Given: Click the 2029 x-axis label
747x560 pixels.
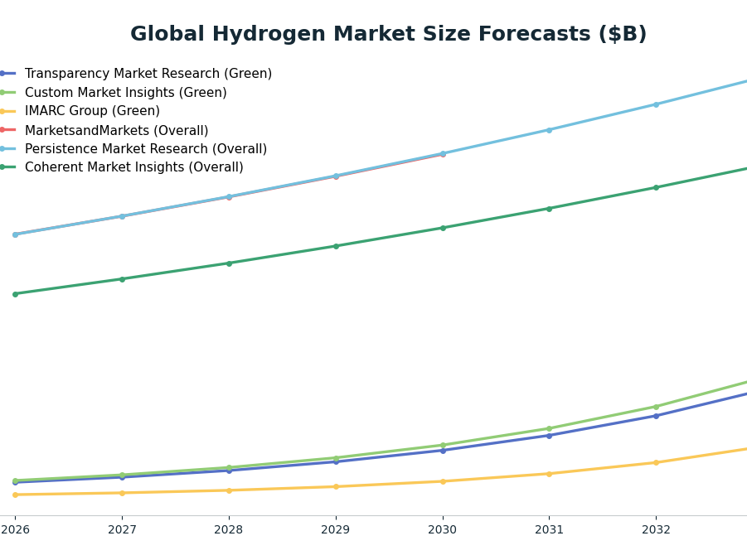Looking at the screenshot, I should click(x=336, y=529).
